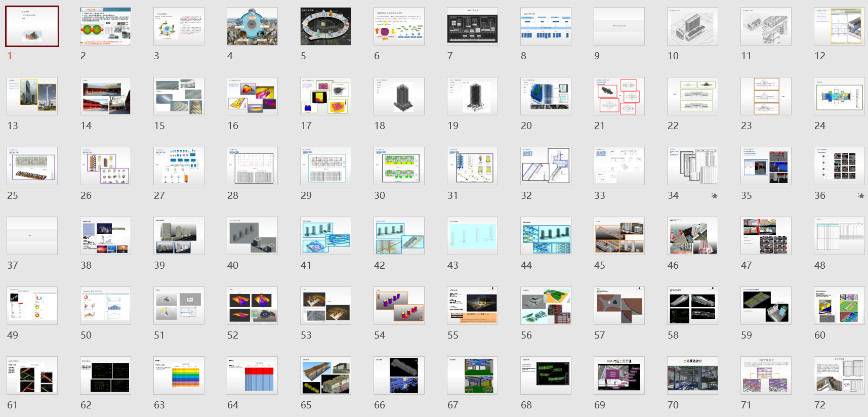The height and width of the screenshot is (417, 868).
Task: Open slide 64 with the red and blue chart
Action: [x=252, y=376]
